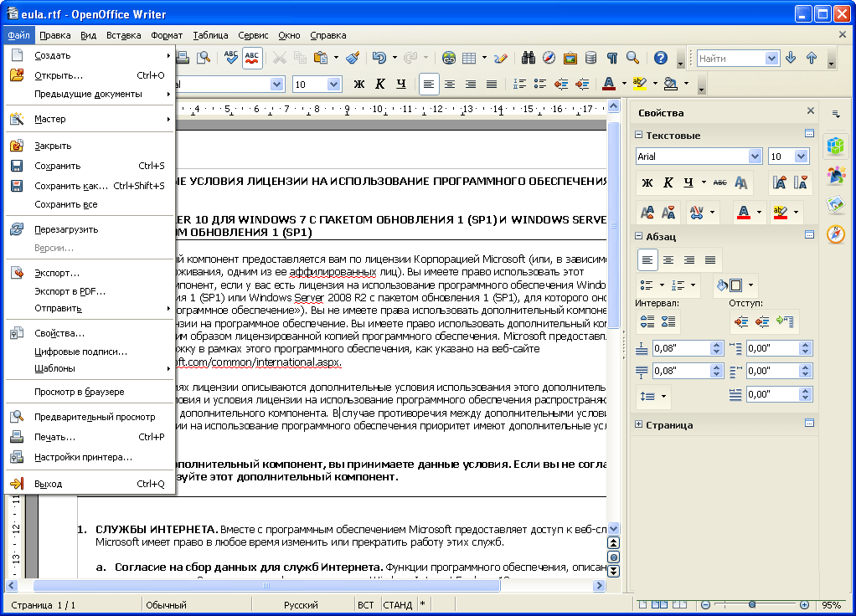The image size is (856, 616).
Task: Toggle Italic К in formatting toolbar
Action: (x=380, y=84)
